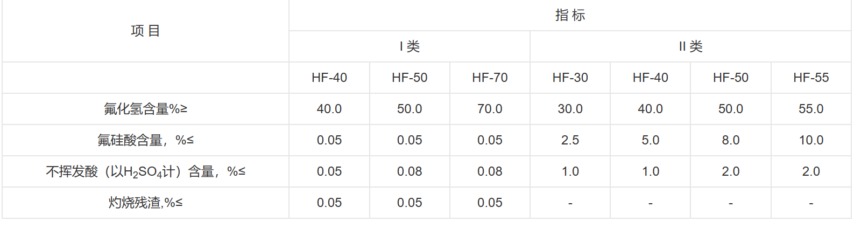The height and width of the screenshot is (228, 868).
Task: Click the 10.0 value in HF-55 column
Action: (x=811, y=140)
